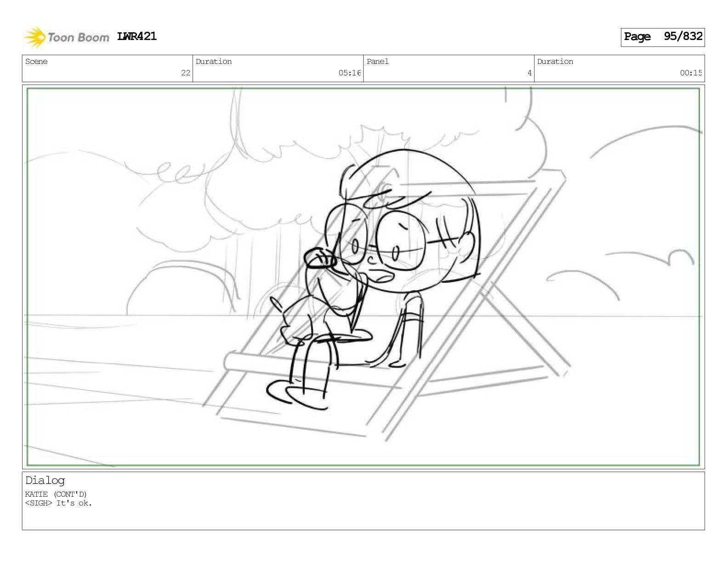Click the scene Duration value 05:16
Image resolution: width=728 pixels, height=563 pixels.
tap(350, 73)
